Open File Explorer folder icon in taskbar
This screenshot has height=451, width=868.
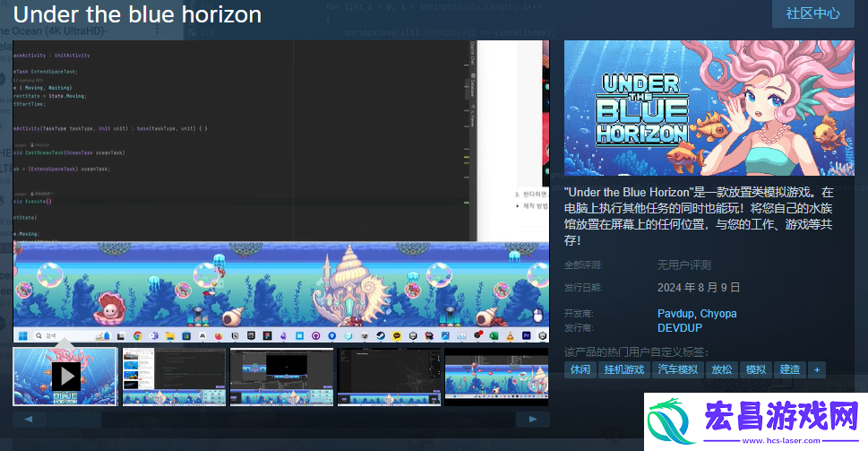click(x=170, y=335)
